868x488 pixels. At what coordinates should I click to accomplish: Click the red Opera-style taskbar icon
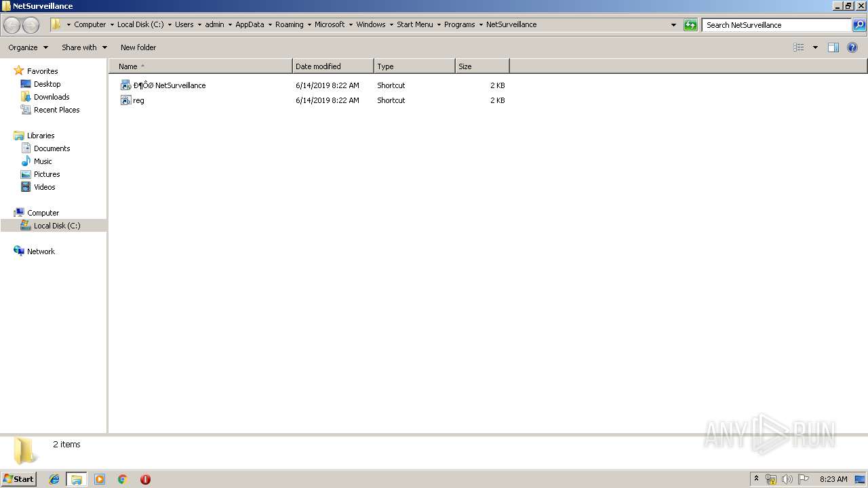pos(145,479)
